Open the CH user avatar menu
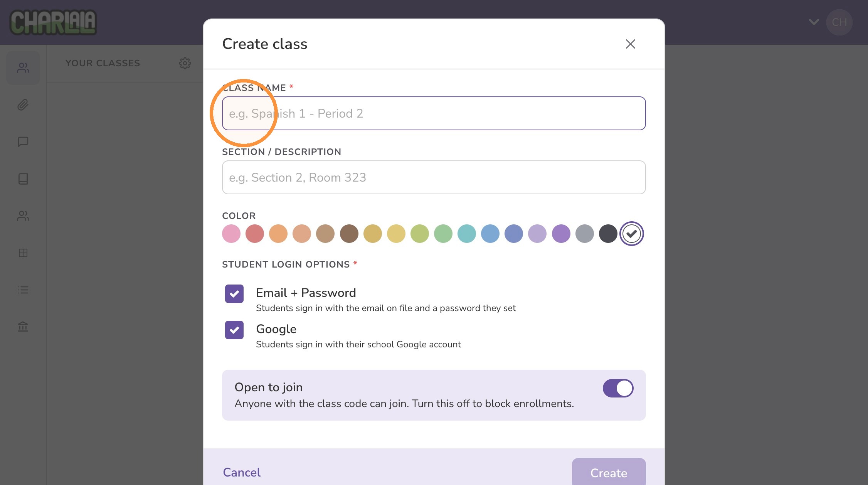This screenshot has width=868, height=485. pyautogui.click(x=839, y=22)
